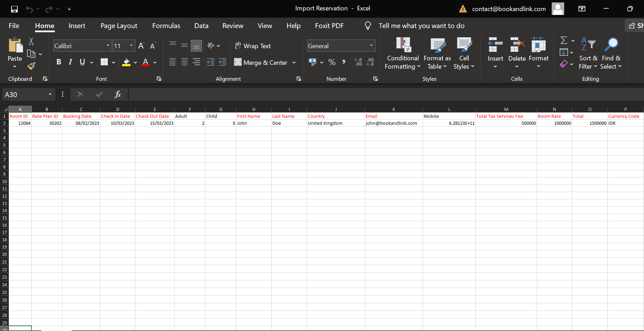This screenshot has width=644, height=331.
Task: Switch to the Foxit PDF tab
Action: coord(329,26)
